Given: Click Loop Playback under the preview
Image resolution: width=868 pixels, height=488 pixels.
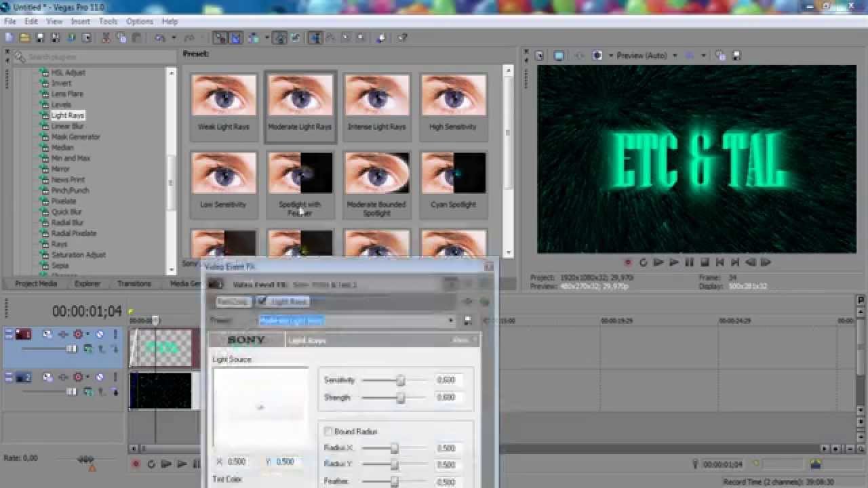Looking at the screenshot, I should pos(643,262).
